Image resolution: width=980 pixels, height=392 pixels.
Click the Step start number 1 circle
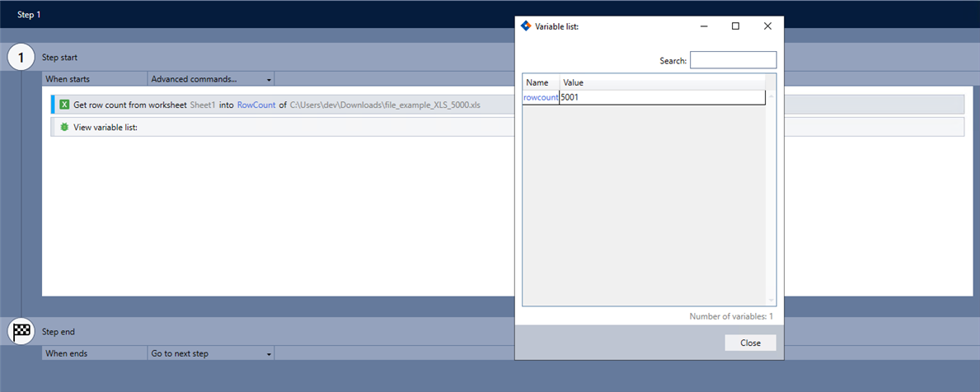[x=21, y=58]
